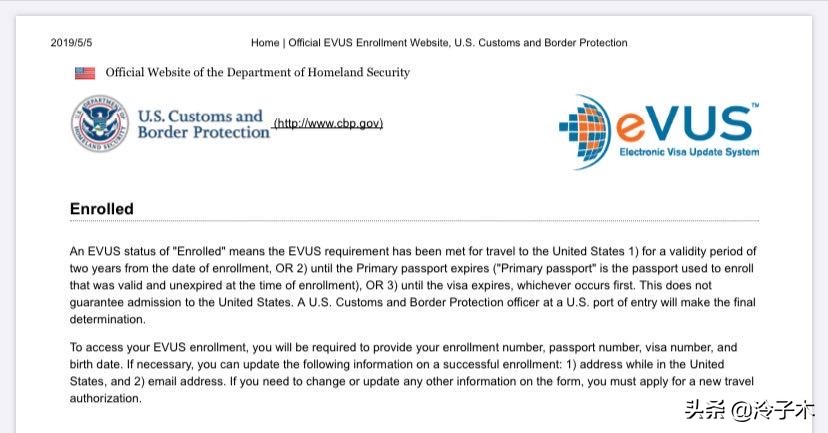Click the paragraph starting "An EVUS status"
This screenshot has height=433, width=828.
[413, 285]
